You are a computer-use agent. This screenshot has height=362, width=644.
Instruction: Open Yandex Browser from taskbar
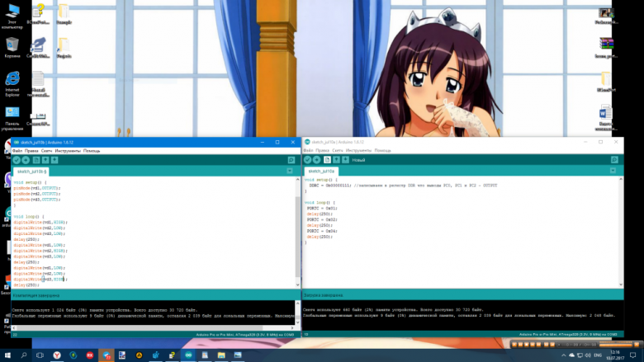(57, 355)
